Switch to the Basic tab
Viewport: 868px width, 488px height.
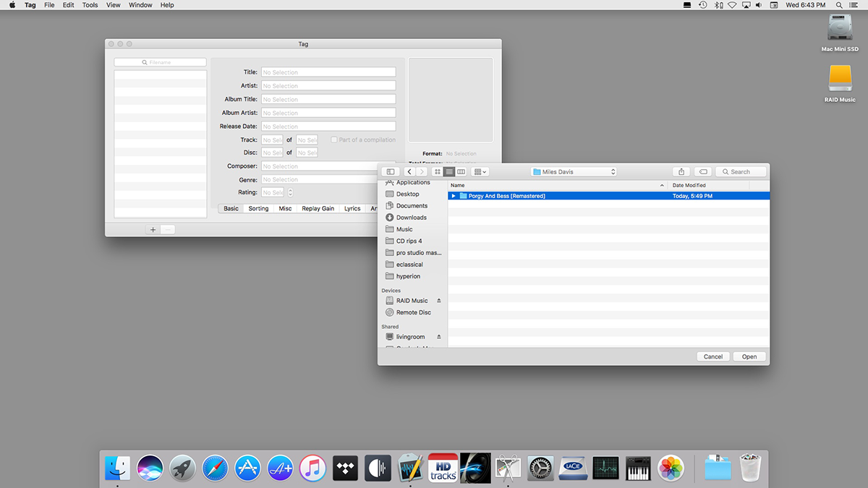pos(231,208)
